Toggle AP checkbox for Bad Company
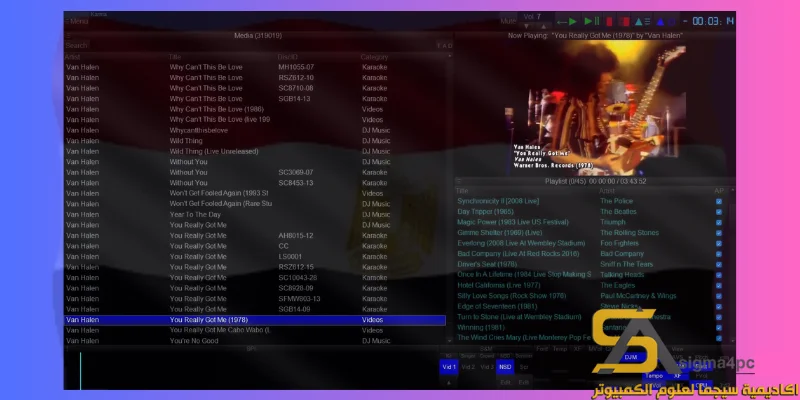Viewport: 800px width, 400px height. click(x=719, y=254)
